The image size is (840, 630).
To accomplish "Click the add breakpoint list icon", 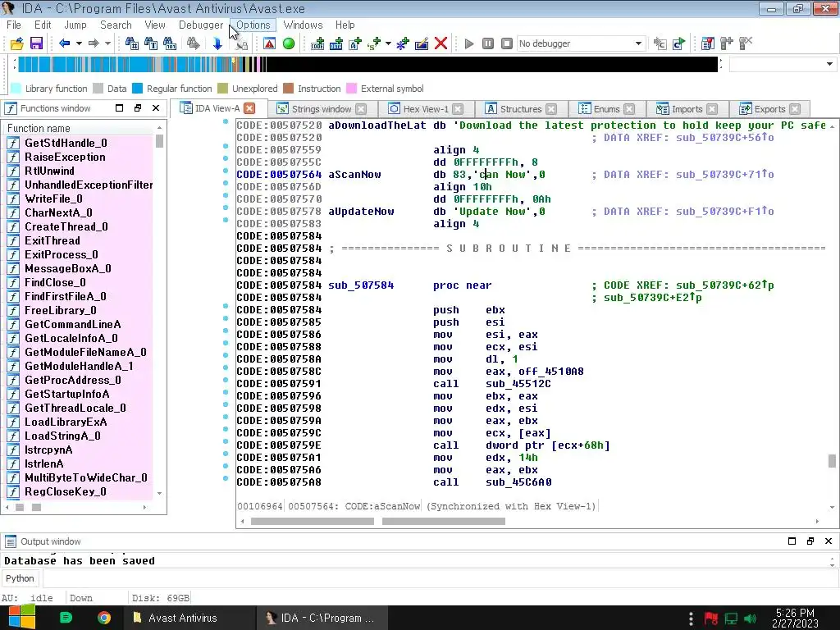I will pos(706,43).
